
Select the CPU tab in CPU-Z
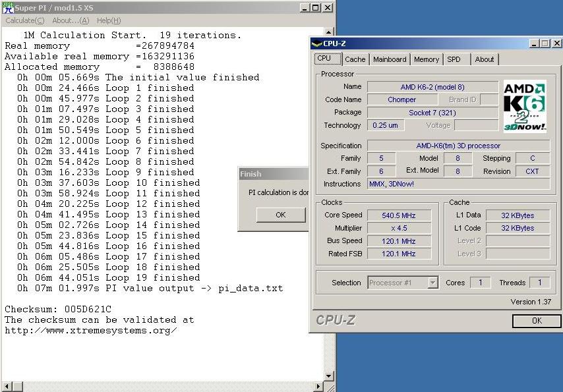328,59
